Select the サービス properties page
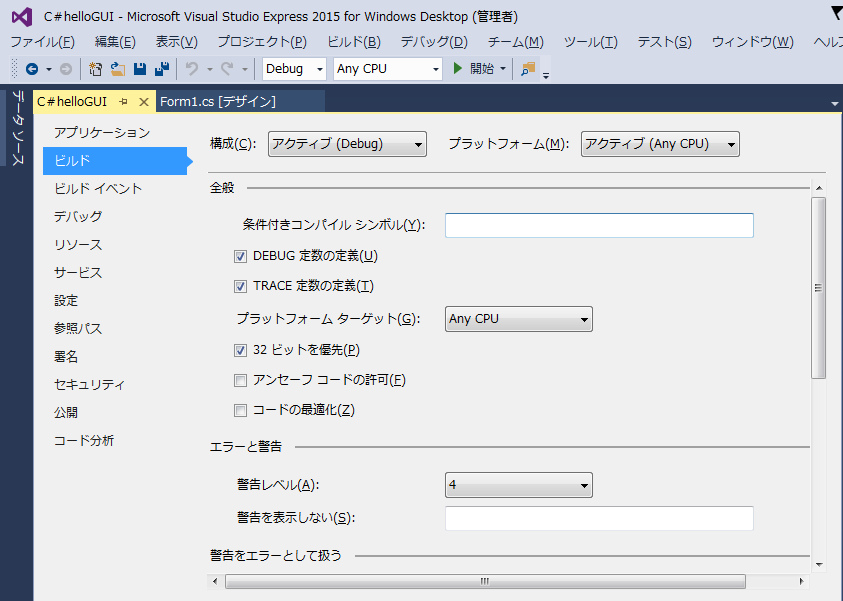This screenshot has height=601, width=843. [x=78, y=273]
